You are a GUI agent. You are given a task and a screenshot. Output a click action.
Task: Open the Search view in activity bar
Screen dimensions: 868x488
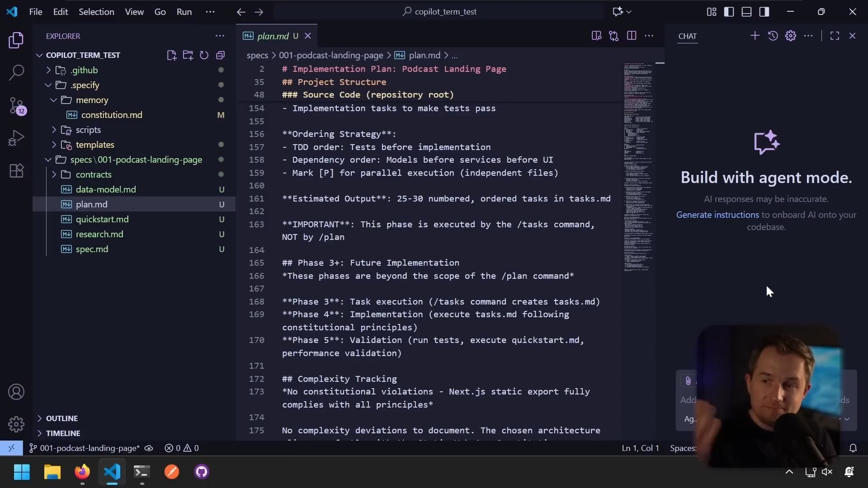pos(16,72)
